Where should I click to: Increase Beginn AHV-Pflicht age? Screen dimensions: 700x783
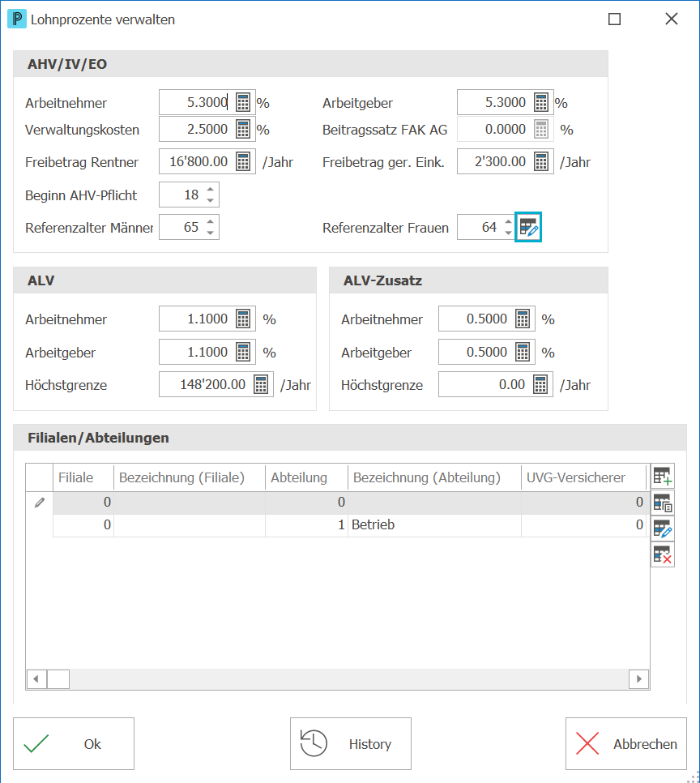pos(210,189)
